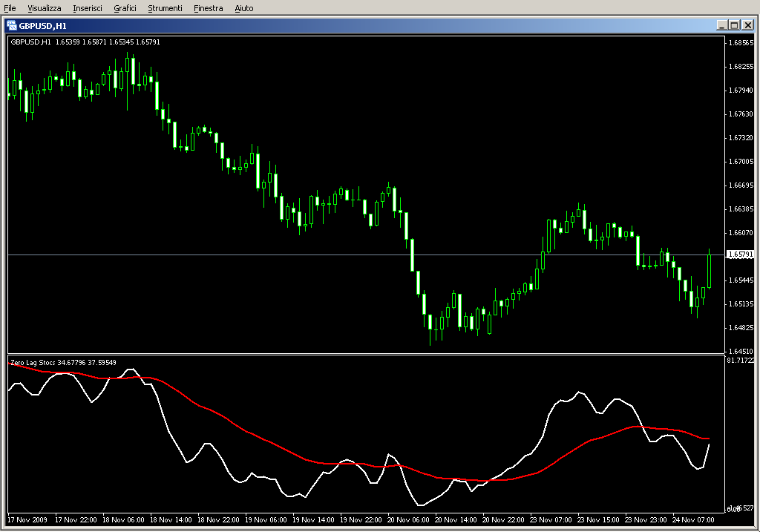
Task: Click the Zero Lag Stocs indicator label
Action: (64, 362)
